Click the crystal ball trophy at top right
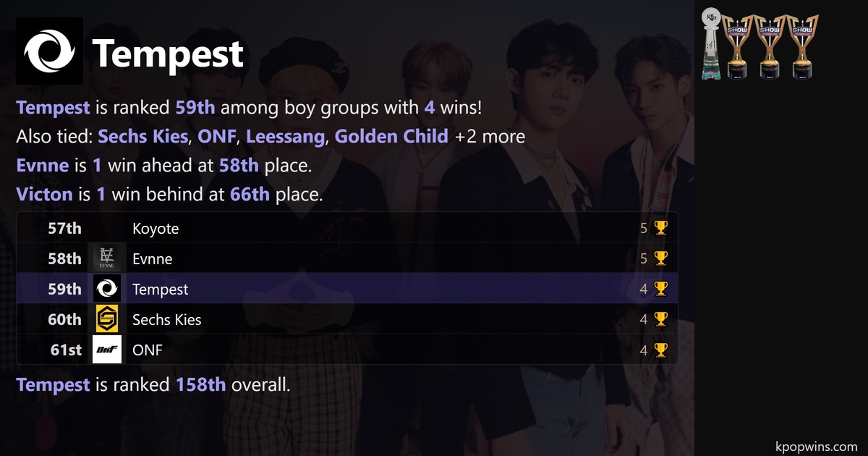The width and height of the screenshot is (868, 456). [712, 43]
